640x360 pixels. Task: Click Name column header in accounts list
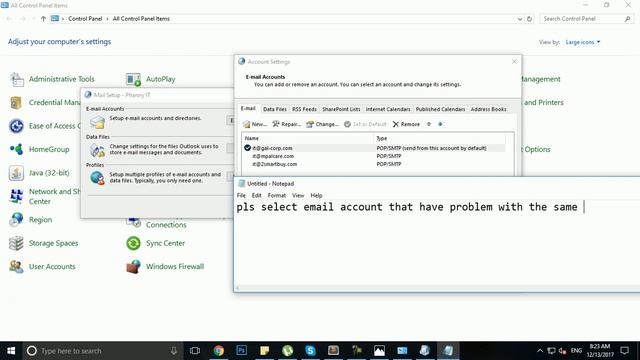click(x=308, y=138)
